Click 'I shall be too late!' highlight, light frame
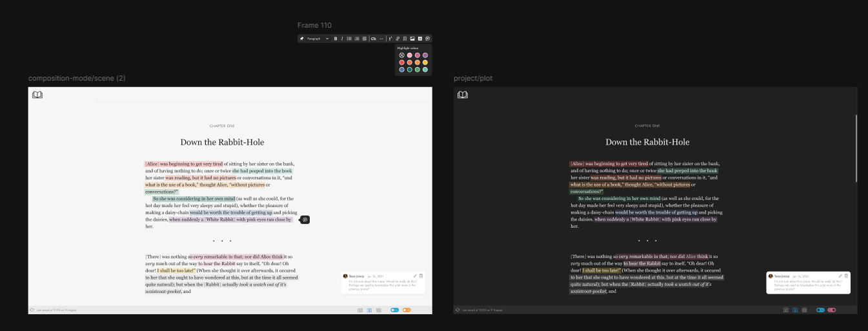The height and width of the screenshot is (331, 868). tap(176, 270)
